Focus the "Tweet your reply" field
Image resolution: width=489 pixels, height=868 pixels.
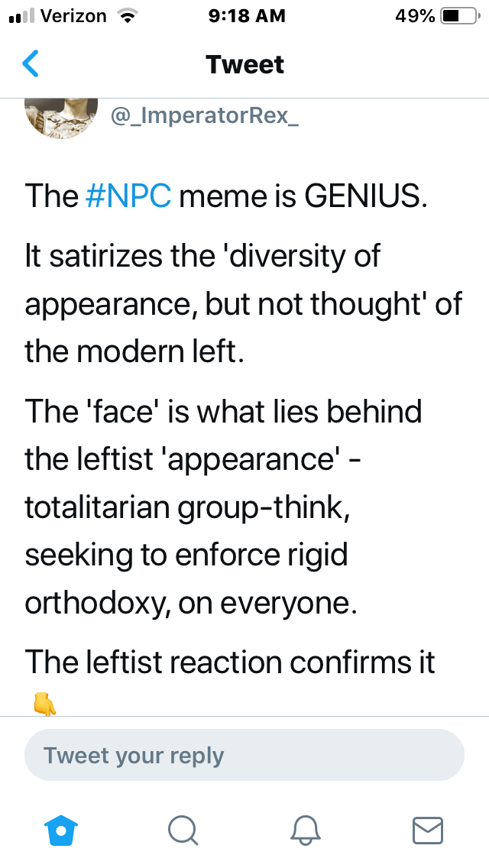(244, 756)
